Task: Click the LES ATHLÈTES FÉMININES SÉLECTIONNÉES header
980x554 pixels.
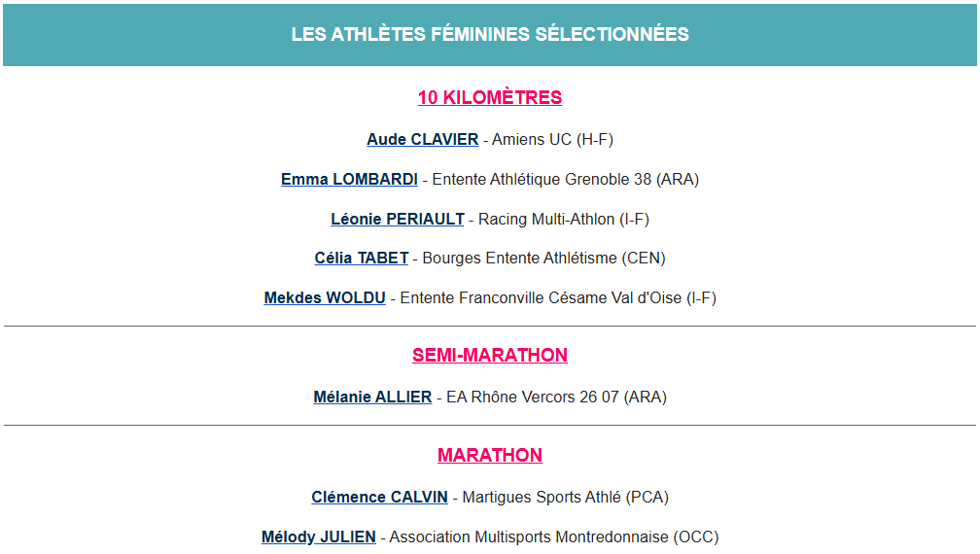Action: (490, 34)
